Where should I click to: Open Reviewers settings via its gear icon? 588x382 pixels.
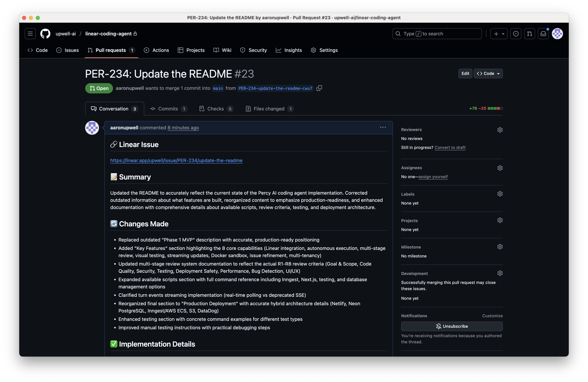click(500, 130)
